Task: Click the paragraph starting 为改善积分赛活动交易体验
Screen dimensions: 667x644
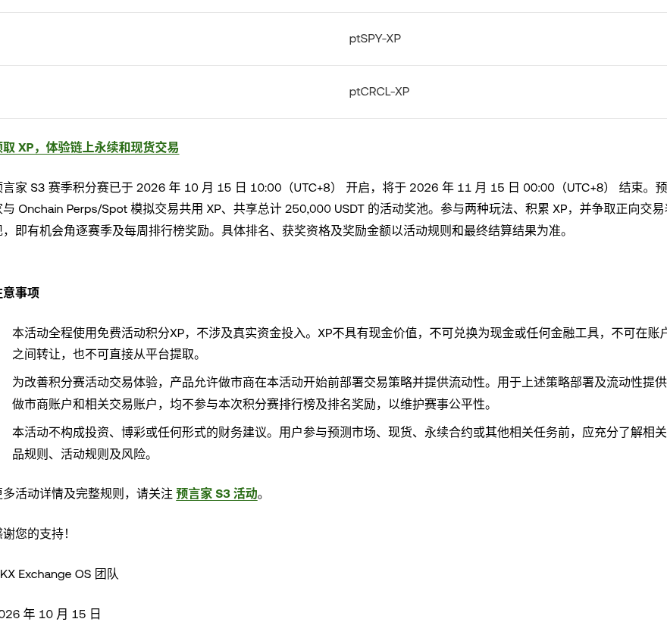Action: click(x=340, y=392)
